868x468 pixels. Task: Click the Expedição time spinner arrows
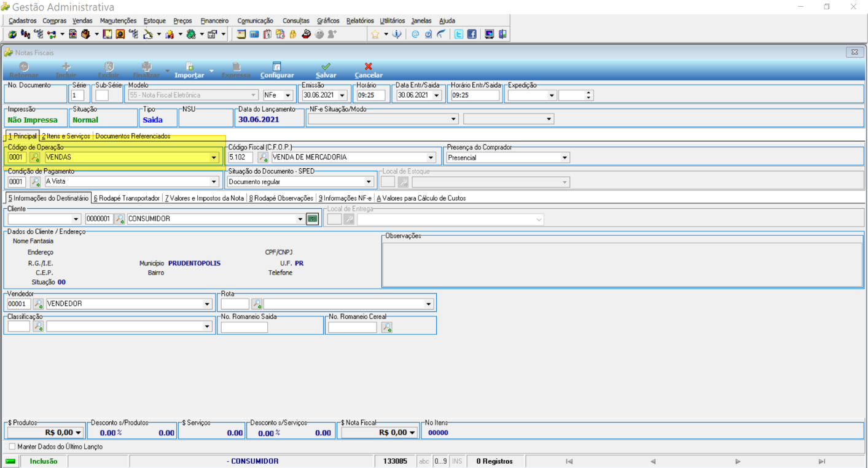coord(589,95)
